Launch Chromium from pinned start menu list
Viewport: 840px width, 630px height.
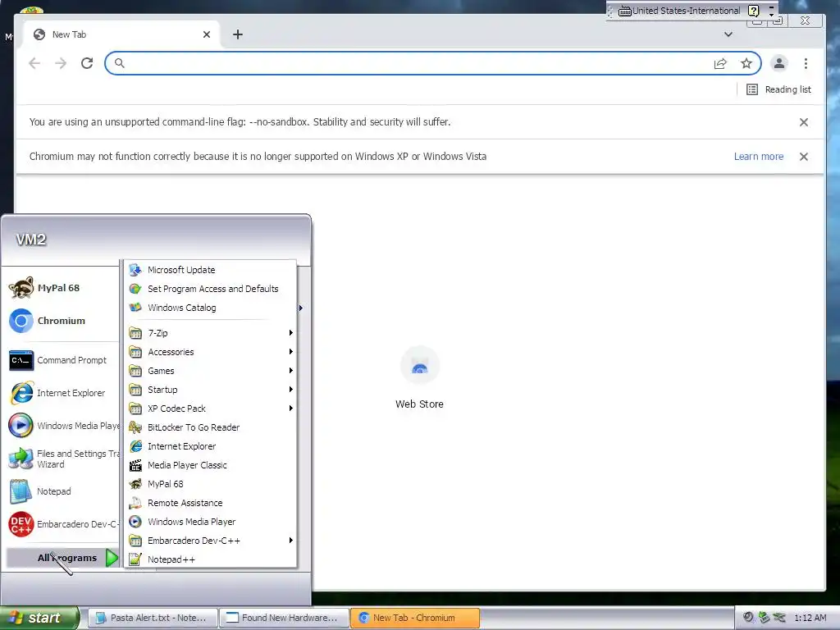[59, 321]
